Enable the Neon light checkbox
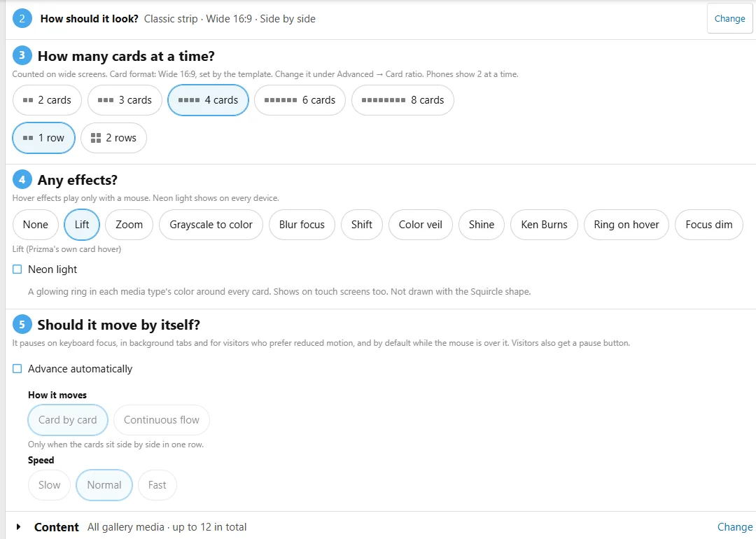Image resolution: width=756 pixels, height=539 pixels. 17,269
